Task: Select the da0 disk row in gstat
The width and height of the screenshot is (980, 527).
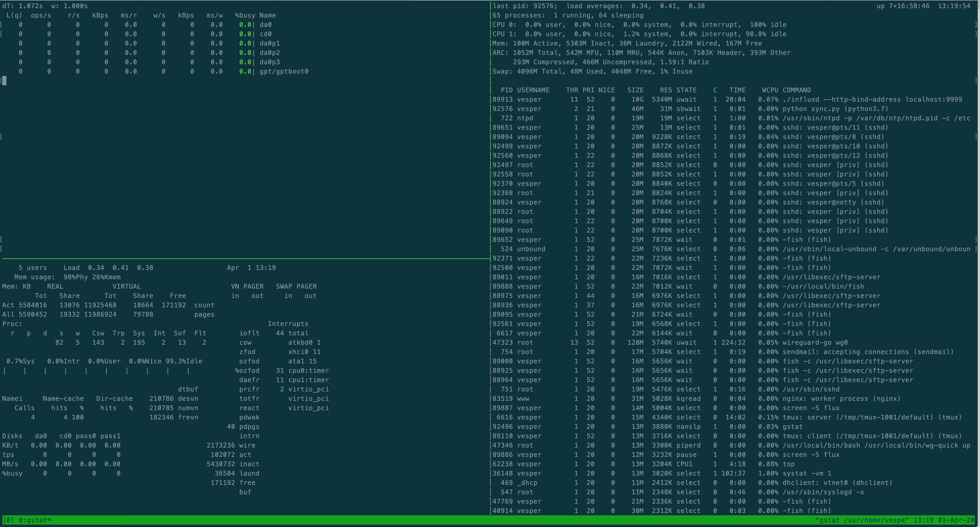Action: tap(265, 25)
